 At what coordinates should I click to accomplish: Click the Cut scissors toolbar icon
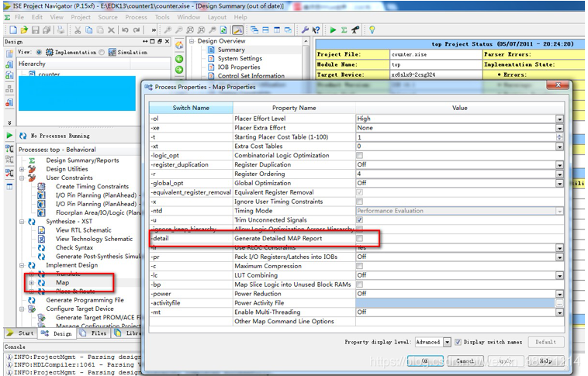pyautogui.click(x=78, y=30)
